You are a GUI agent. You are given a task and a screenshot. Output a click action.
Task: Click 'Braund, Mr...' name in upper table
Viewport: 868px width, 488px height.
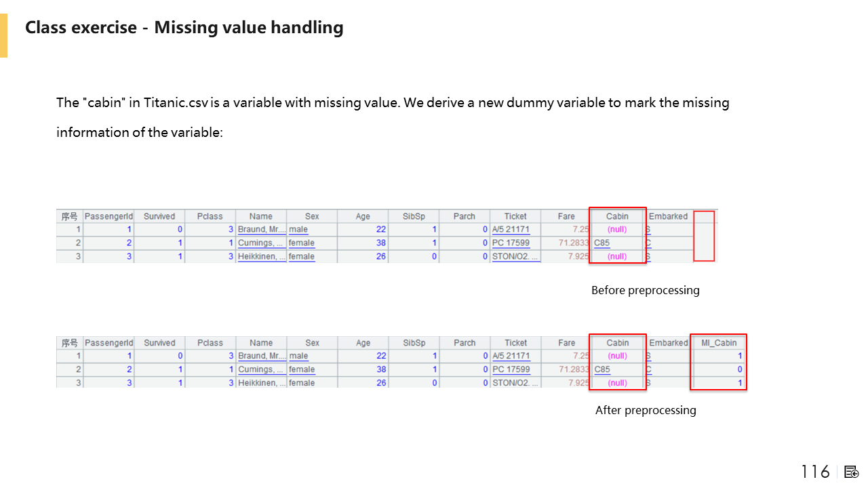pyautogui.click(x=261, y=229)
